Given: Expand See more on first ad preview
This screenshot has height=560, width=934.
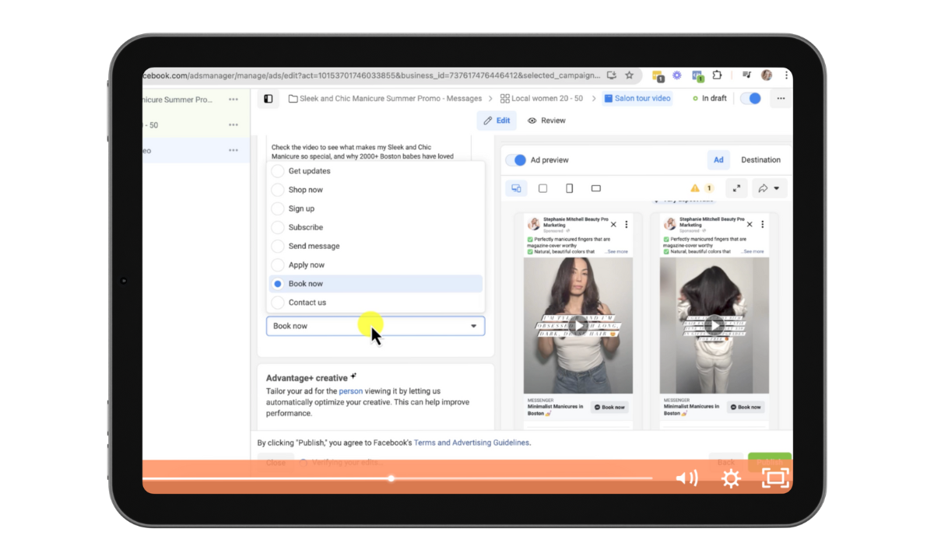Looking at the screenshot, I should (x=617, y=252).
